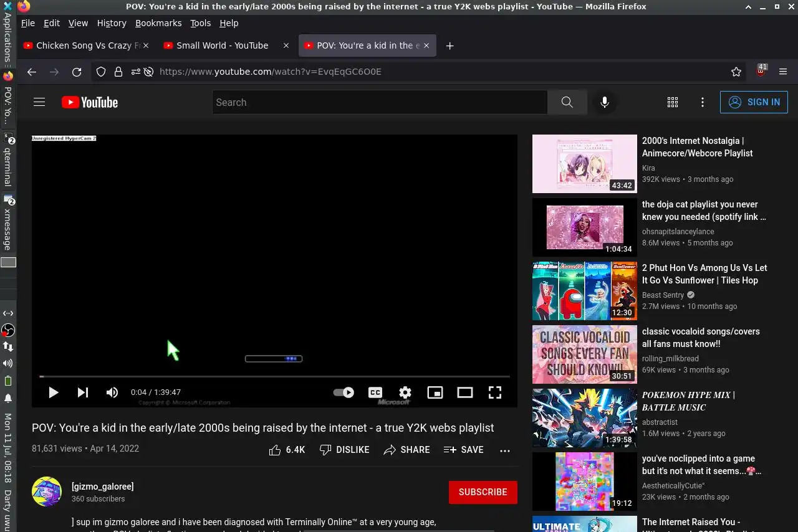Seek using the video progress bar
798x532 pixels.
[x=274, y=376]
